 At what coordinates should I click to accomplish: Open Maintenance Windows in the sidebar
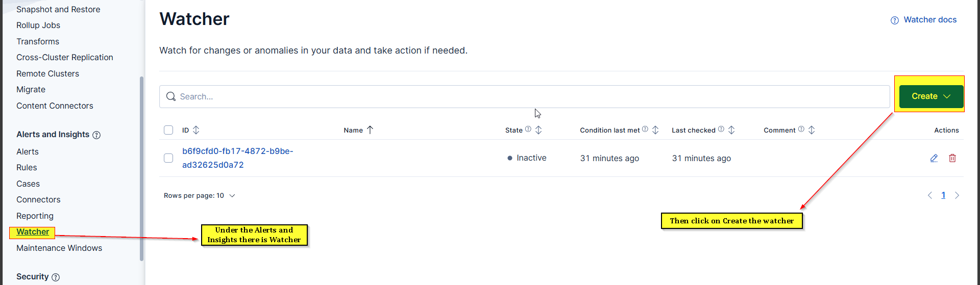(x=59, y=248)
